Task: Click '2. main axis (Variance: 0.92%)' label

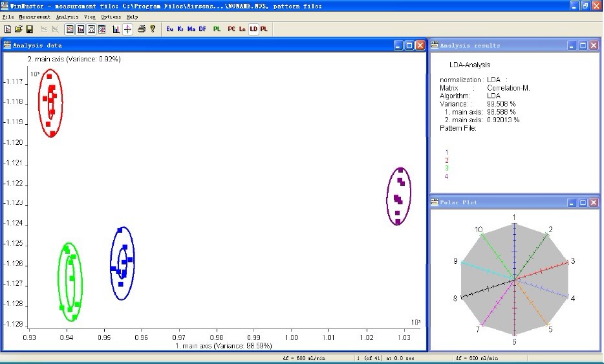Action: point(74,59)
